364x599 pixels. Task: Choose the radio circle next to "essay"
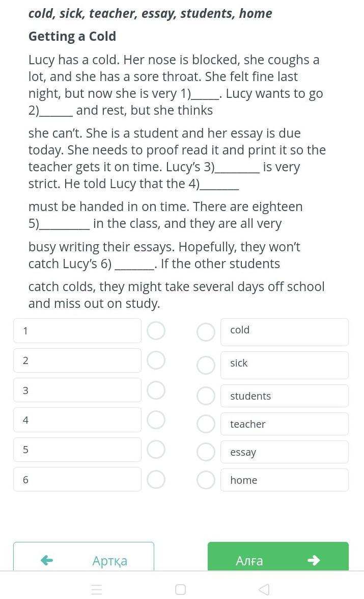tap(206, 452)
